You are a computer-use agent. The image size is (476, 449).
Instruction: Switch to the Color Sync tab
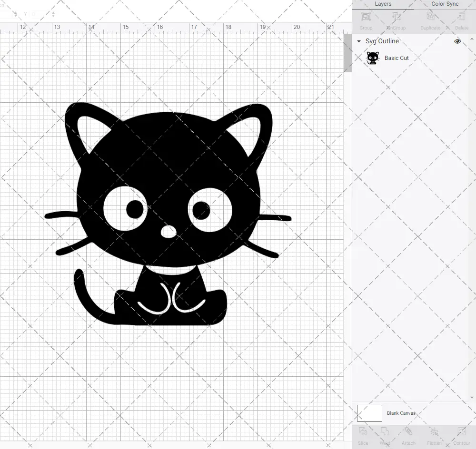pyautogui.click(x=445, y=4)
